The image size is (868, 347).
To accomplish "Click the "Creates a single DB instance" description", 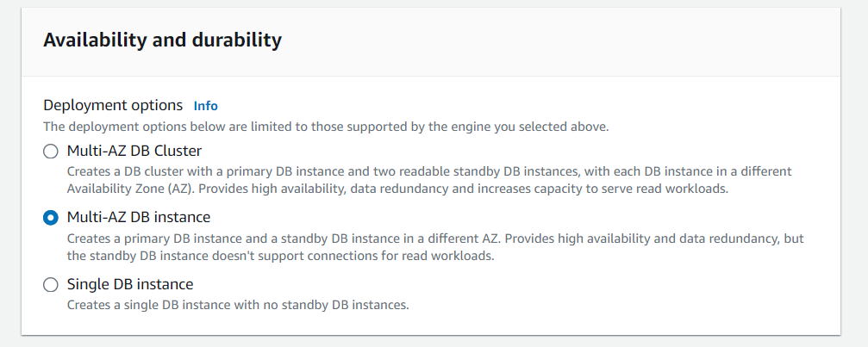I will (x=237, y=304).
